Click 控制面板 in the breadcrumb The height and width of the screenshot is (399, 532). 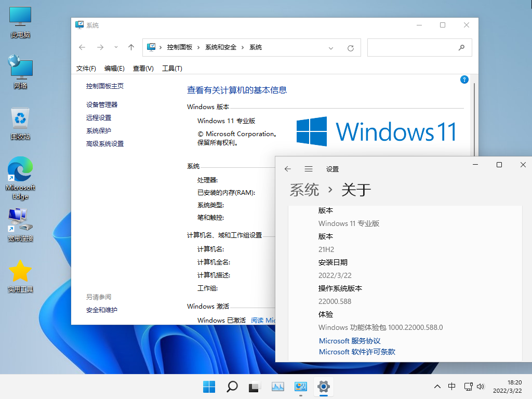pos(179,47)
